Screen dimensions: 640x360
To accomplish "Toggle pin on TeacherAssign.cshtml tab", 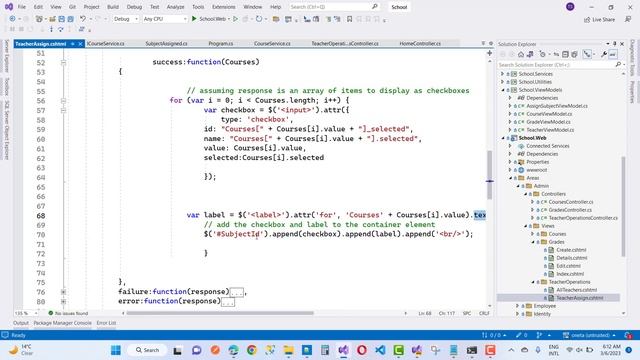I will pyautogui.click(x=73, y=44).
